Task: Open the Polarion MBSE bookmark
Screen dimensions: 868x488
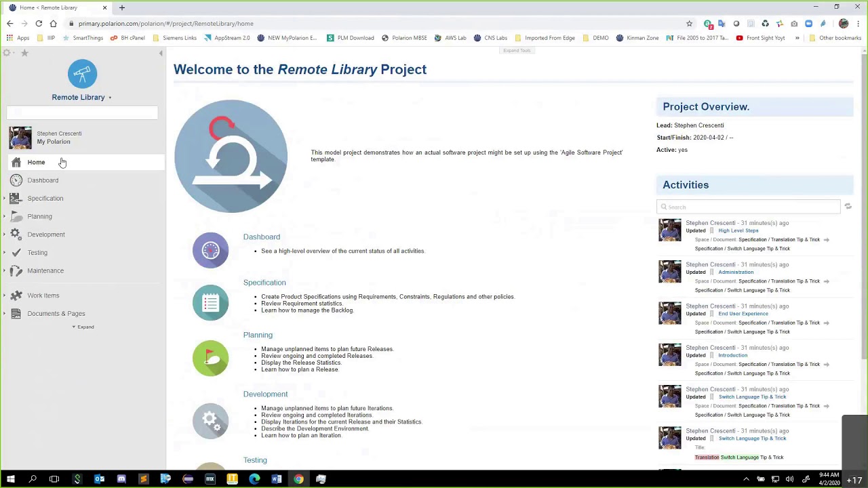Action: tap(404, 38)
